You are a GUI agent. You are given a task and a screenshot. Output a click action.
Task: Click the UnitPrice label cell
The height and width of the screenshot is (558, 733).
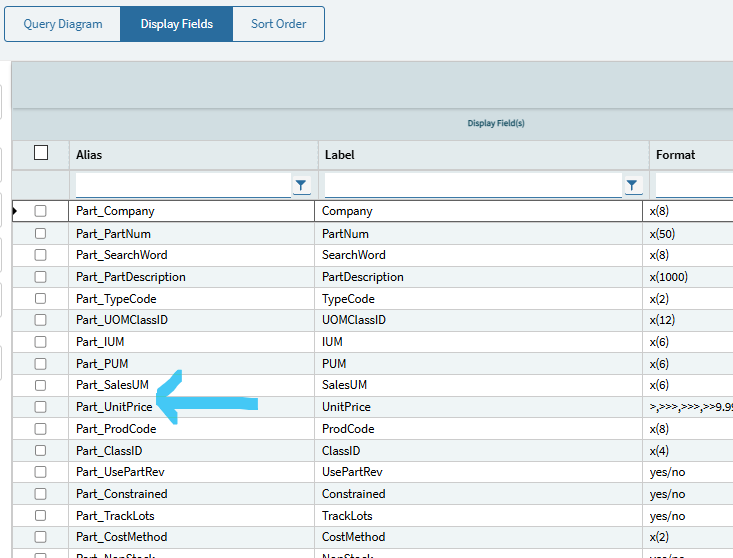click(x=479, y=407)
